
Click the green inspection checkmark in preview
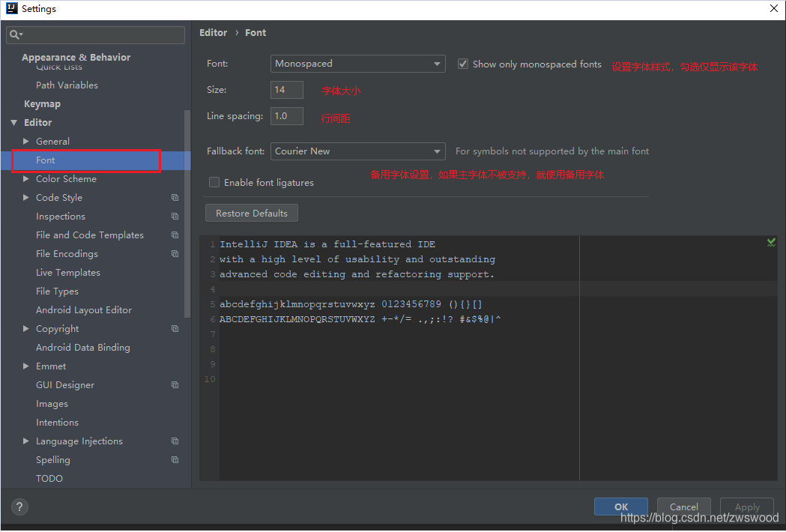tap(771, 243)
